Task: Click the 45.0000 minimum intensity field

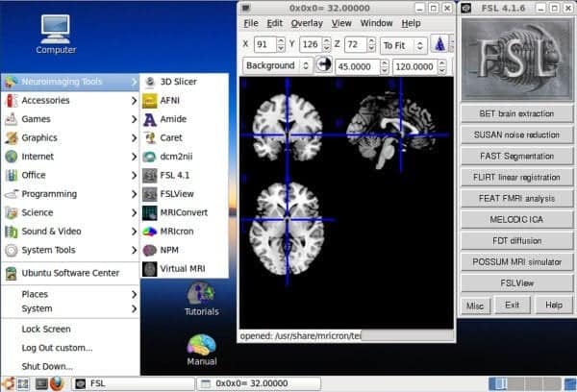Action: pyautogui.click(x=358, y=66)
